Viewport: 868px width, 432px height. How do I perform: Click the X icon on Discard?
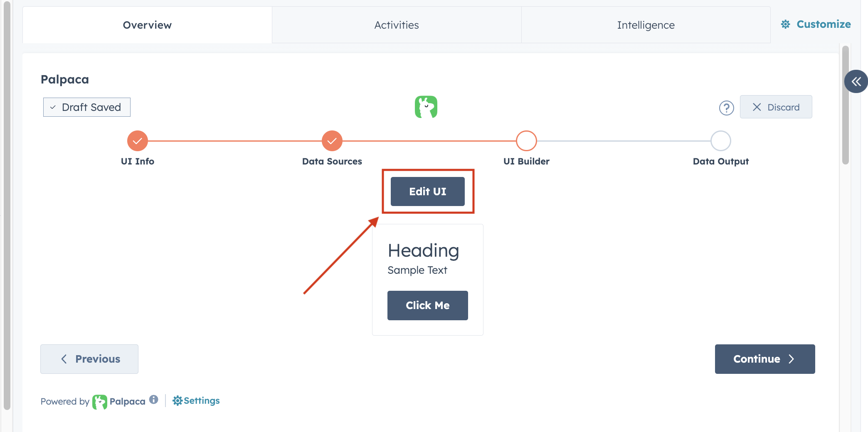(x=757, y=107)
